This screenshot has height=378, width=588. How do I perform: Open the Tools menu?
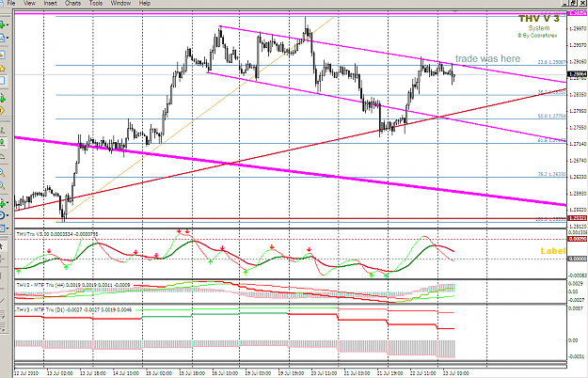(96, 3)
